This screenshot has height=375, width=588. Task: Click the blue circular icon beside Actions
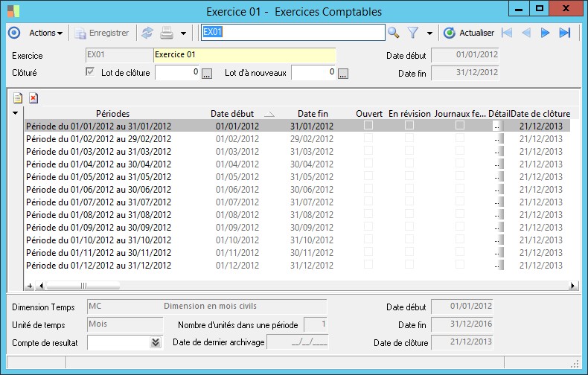click(x=14, y=33)
